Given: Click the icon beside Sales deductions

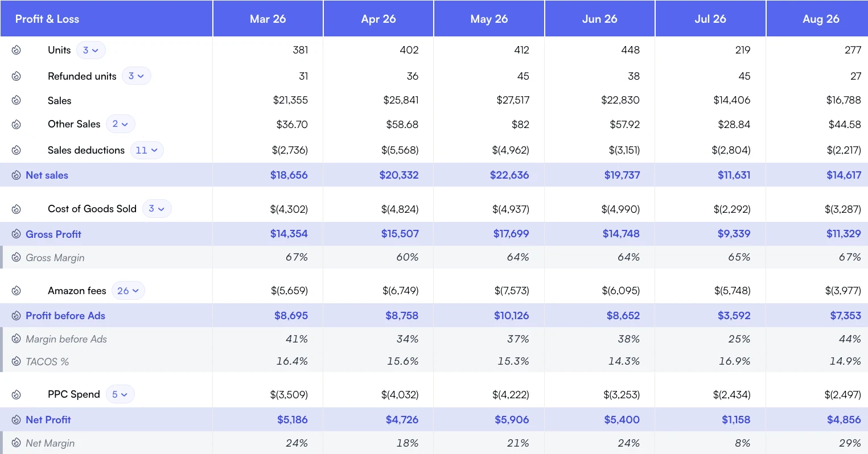Looking at the screenshot, I should click(17, 150).
